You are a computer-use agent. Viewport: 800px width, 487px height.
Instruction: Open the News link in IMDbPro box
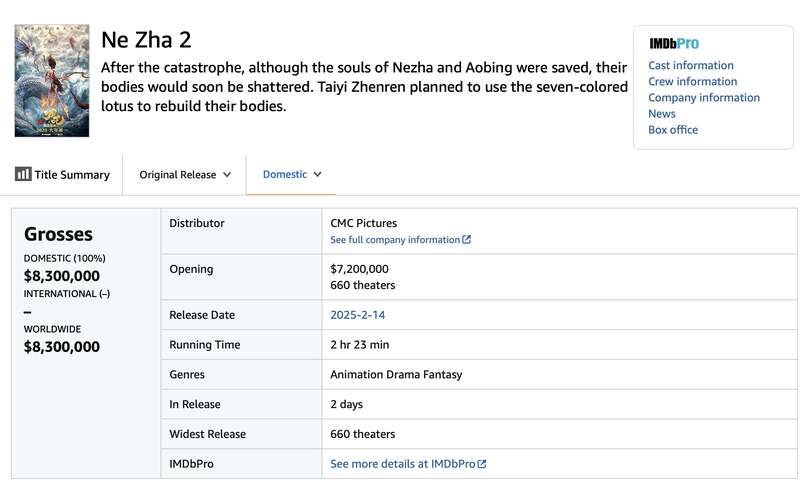pos(662,113)
